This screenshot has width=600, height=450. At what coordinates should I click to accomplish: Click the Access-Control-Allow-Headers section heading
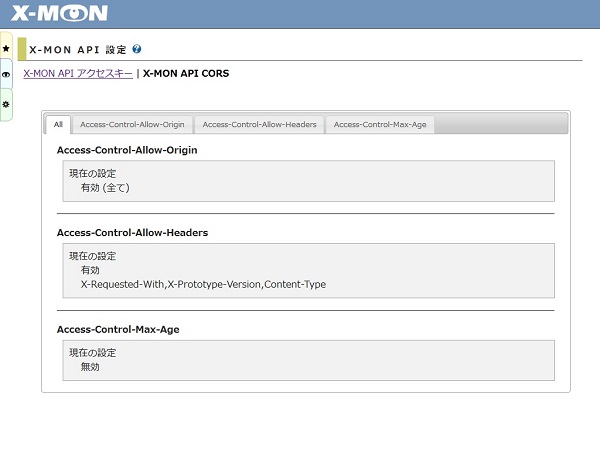[x=132, y=233]
